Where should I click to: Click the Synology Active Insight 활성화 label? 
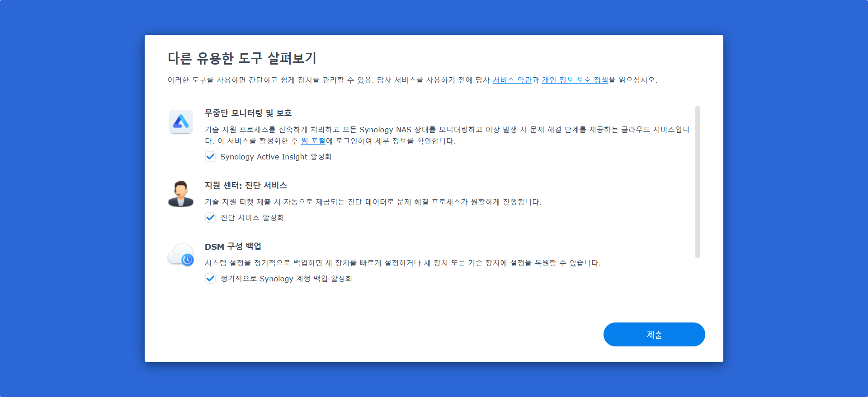click(x=276, y=157)
